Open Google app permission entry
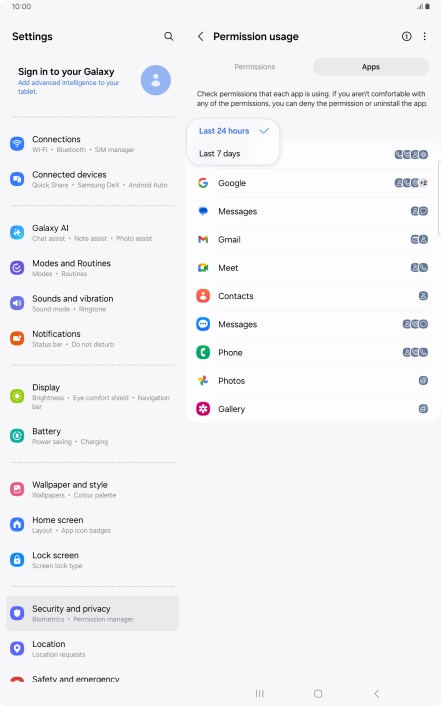 pos(312,183)
